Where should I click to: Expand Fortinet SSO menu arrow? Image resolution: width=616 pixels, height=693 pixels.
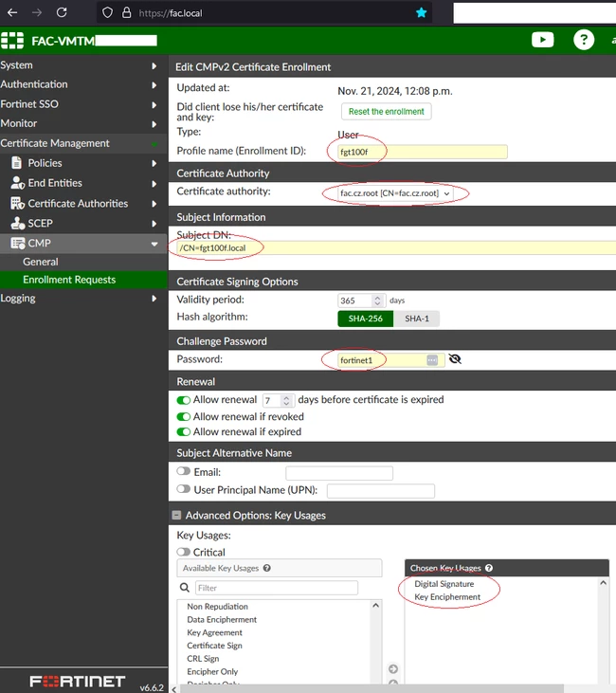154,104
